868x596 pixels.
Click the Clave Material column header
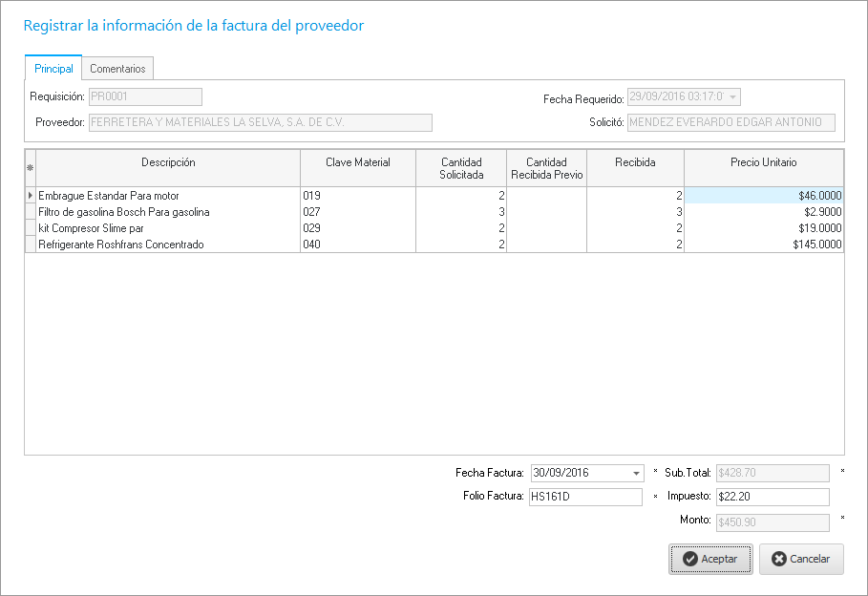[357, 163]
